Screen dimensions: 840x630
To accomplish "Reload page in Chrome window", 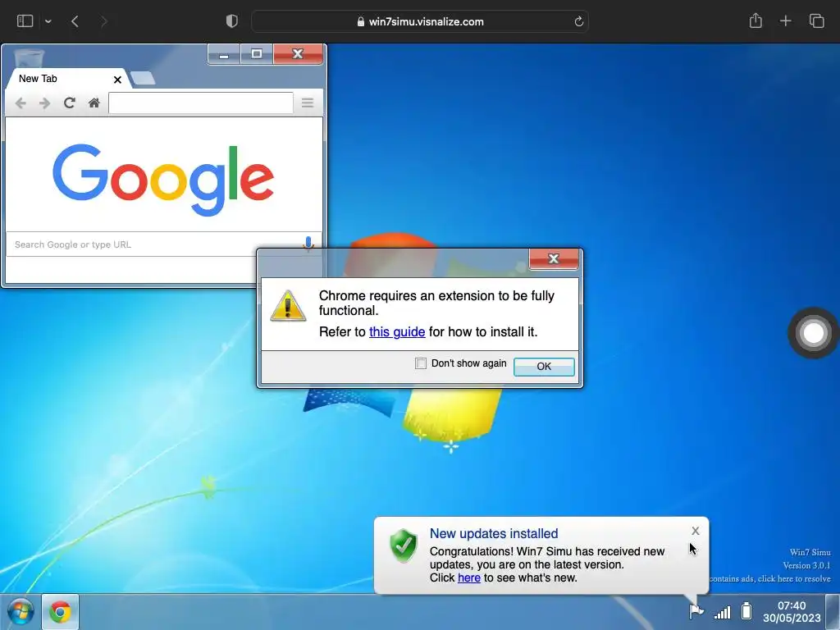I will [69, 103].
